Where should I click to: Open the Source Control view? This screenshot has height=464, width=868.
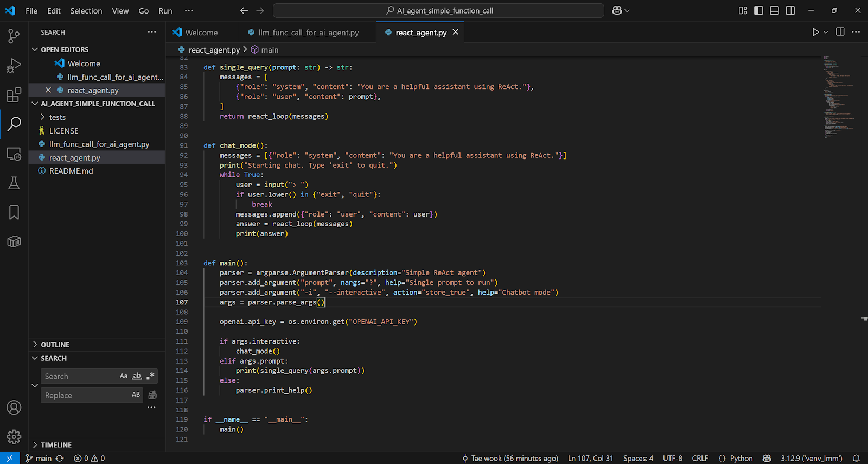14,36
